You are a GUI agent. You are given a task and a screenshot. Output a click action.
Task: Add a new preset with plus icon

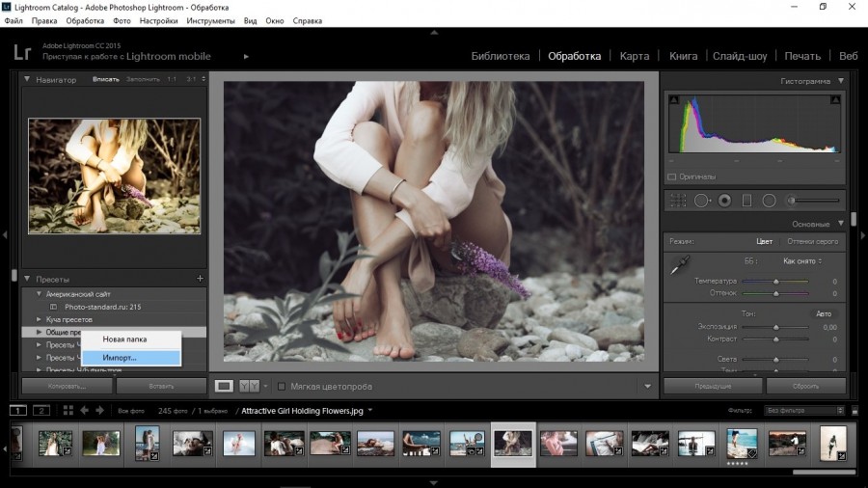[x=200, y=279]
